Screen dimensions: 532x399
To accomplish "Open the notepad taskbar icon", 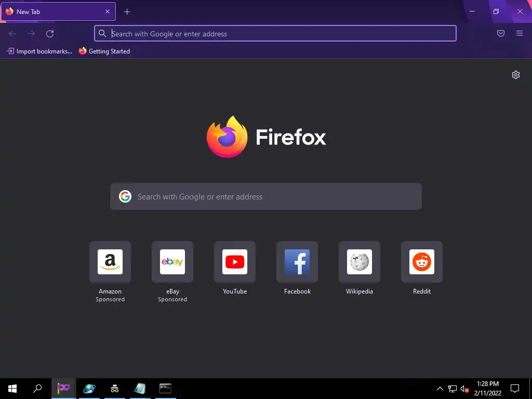I will [x=140, y=389].
